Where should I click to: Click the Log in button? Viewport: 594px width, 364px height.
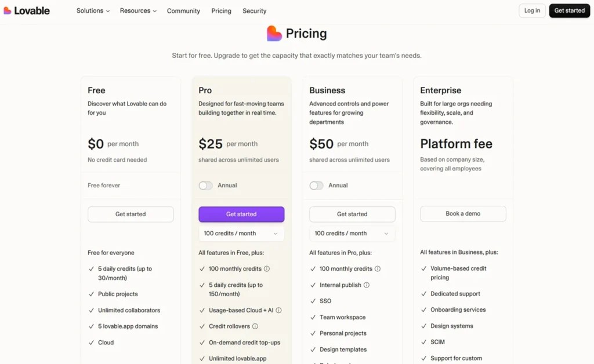click(531, 10)
